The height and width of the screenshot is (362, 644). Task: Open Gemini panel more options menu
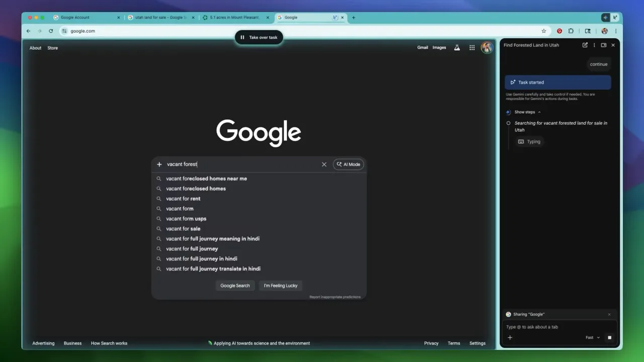[x=594, y=45]
